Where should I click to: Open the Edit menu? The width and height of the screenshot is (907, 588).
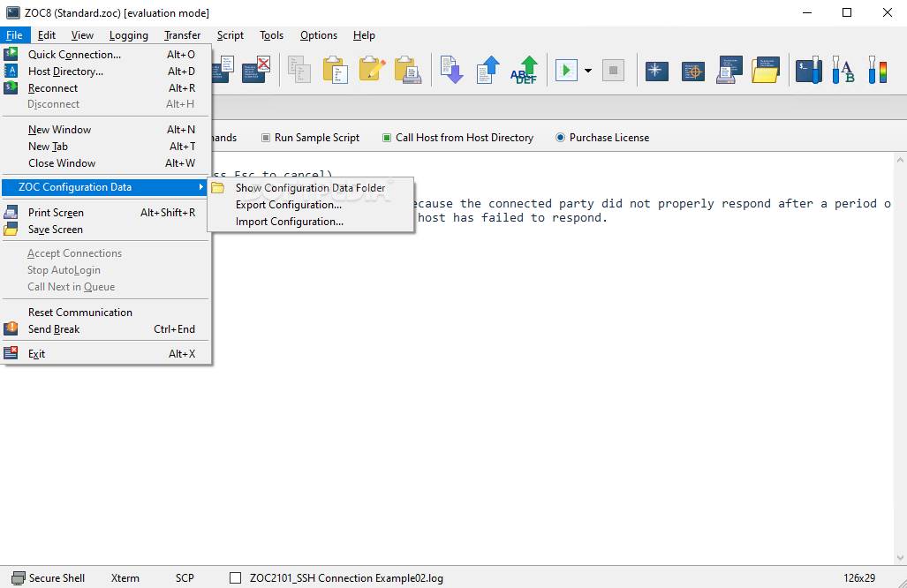pos(47,35)
